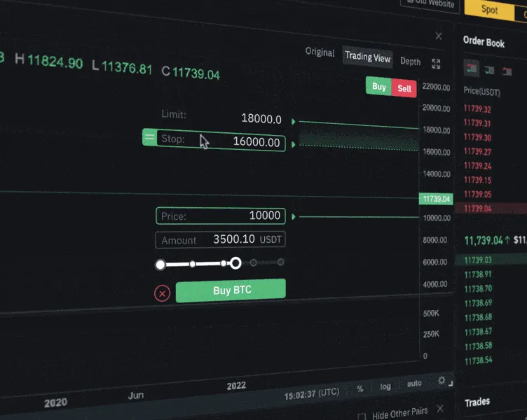The image size is (527, 420).
Task: Click the Stop 16000.00 input field
Action: point(221,140)
